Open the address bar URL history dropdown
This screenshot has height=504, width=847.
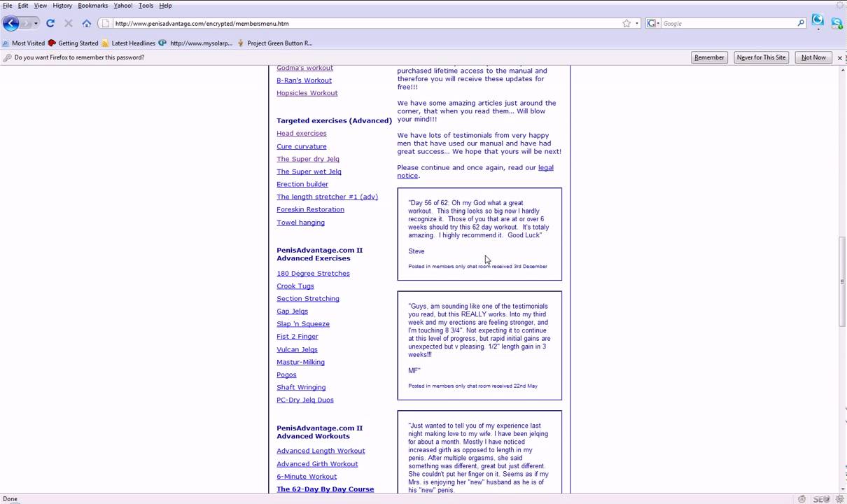pos(636,24)
